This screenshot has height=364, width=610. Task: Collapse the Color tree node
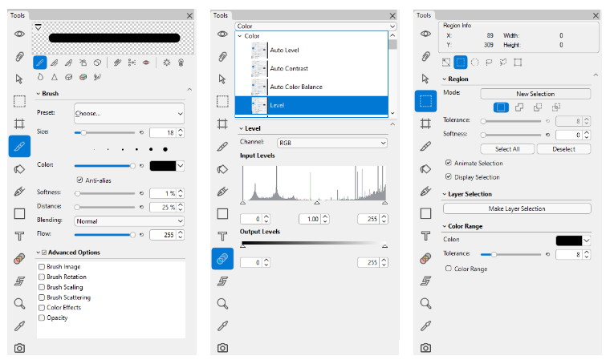point(240,36)
